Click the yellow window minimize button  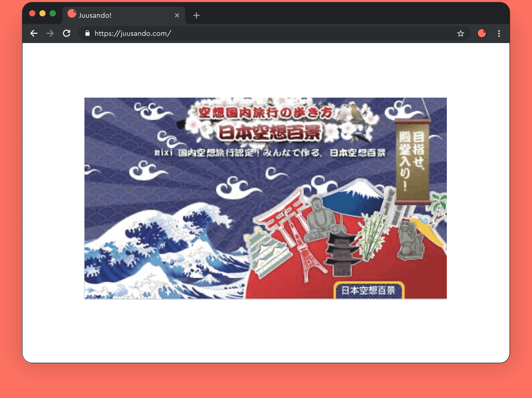point(42,14)
